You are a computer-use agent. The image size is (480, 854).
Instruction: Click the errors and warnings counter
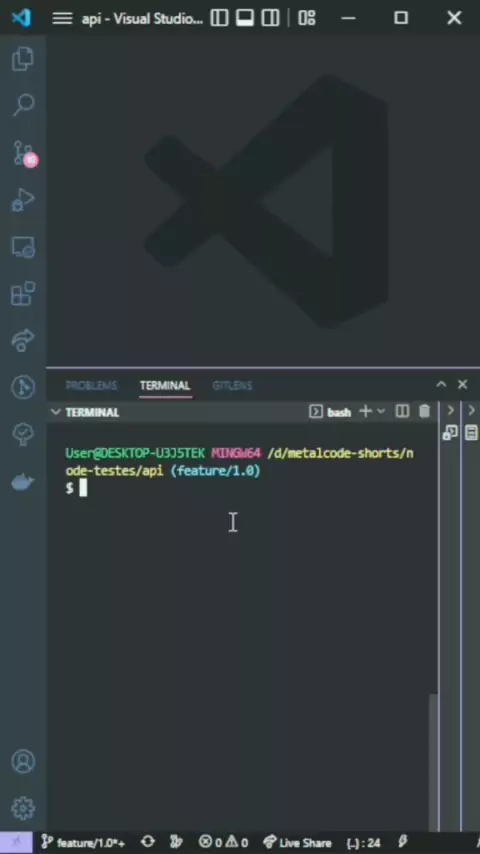[223, 843]
